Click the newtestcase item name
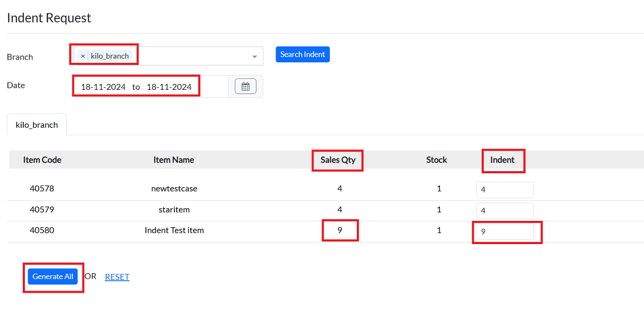The image size is (644, 317). click(x=174, y=189)
